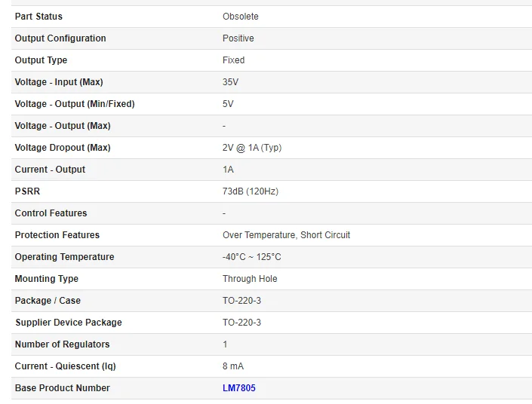The image size is (532, 404).
Task: Click the Voltage - Output (Min/Fixed) label
Action: tap(75, 104)
